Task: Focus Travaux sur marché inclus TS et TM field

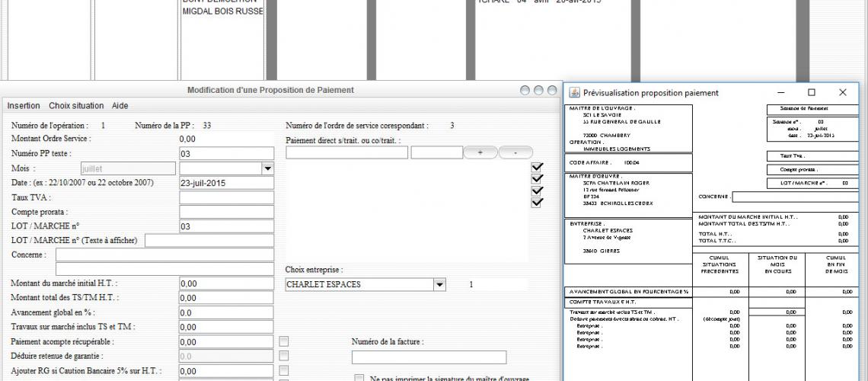Action: point(226,328)
